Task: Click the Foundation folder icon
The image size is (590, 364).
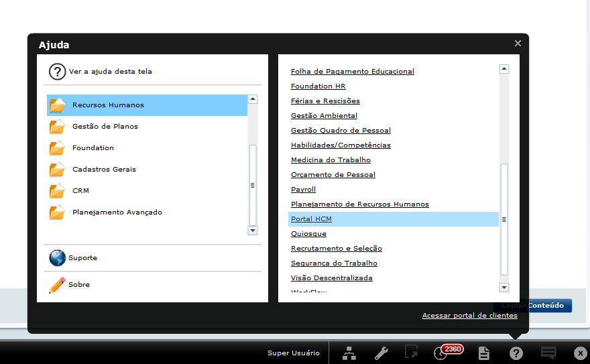Action: (x=57, y=148)
